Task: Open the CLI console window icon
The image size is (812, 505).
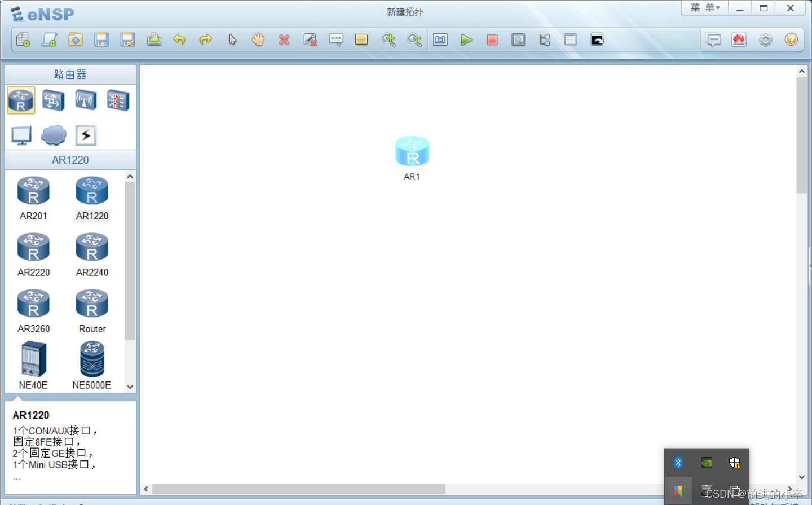Action: click(597, 39)
